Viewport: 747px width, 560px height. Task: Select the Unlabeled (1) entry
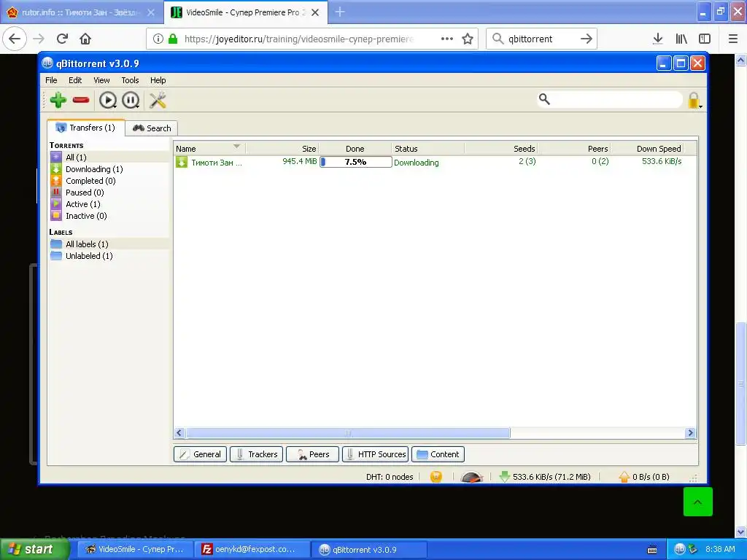(x=109, y=256)
